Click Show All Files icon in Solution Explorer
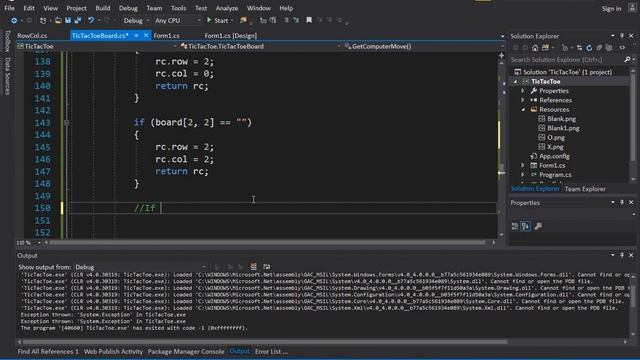 tap(609, 48)
